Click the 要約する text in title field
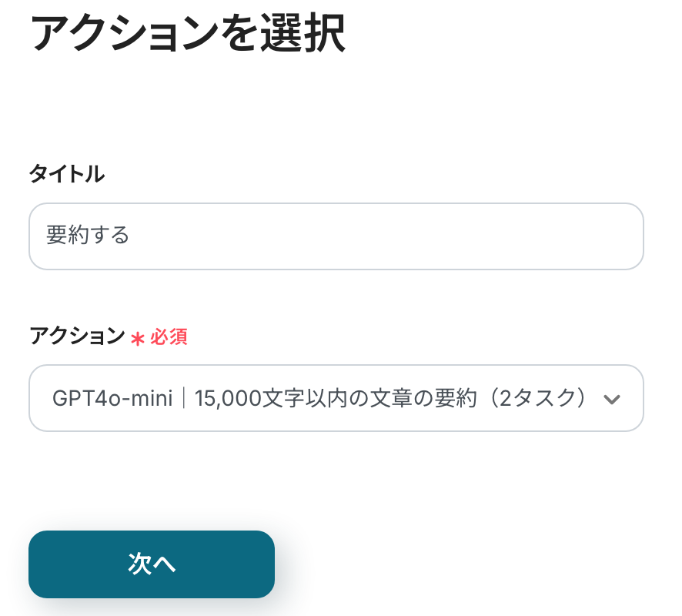The image size is (682, 616). 88,236
